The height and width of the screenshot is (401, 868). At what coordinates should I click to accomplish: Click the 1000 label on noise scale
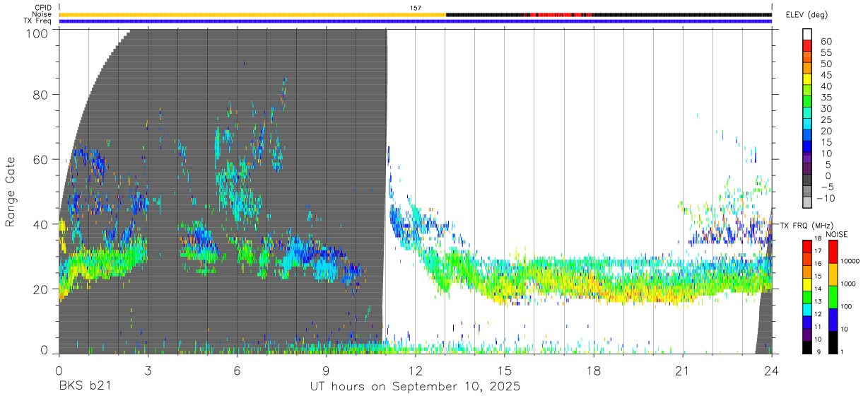(x=849, y=284)
